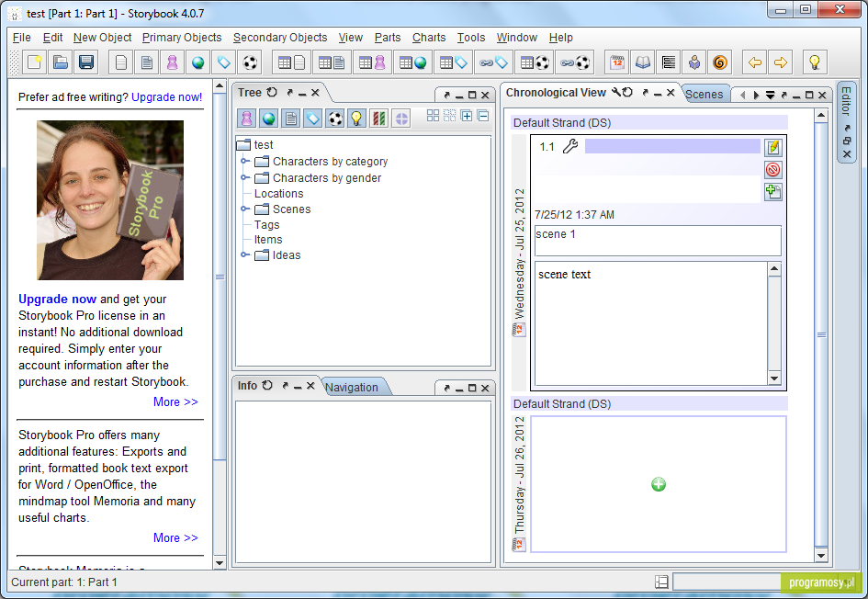This screenshot has width=868, height=599.
Task: Follow More >> link under license text
Action: (175, 401)
